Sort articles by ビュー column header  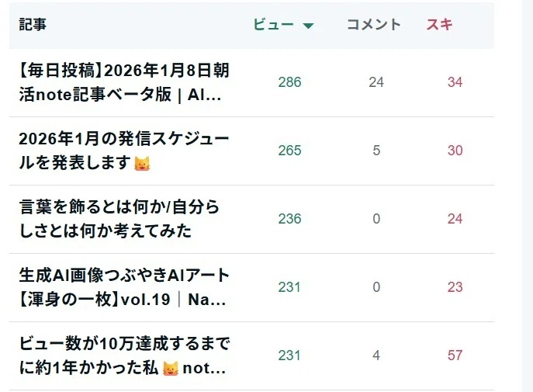(x=273, y=25)
